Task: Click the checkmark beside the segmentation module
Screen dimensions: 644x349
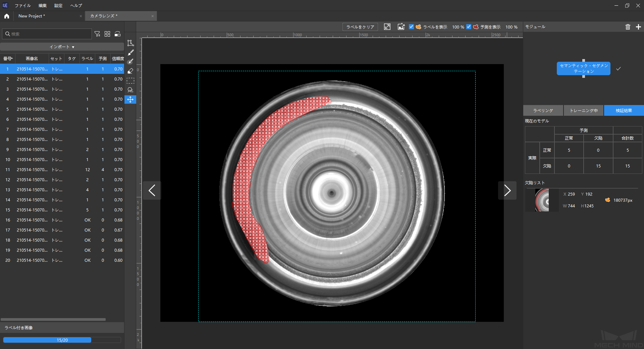Action: point(619,68)
